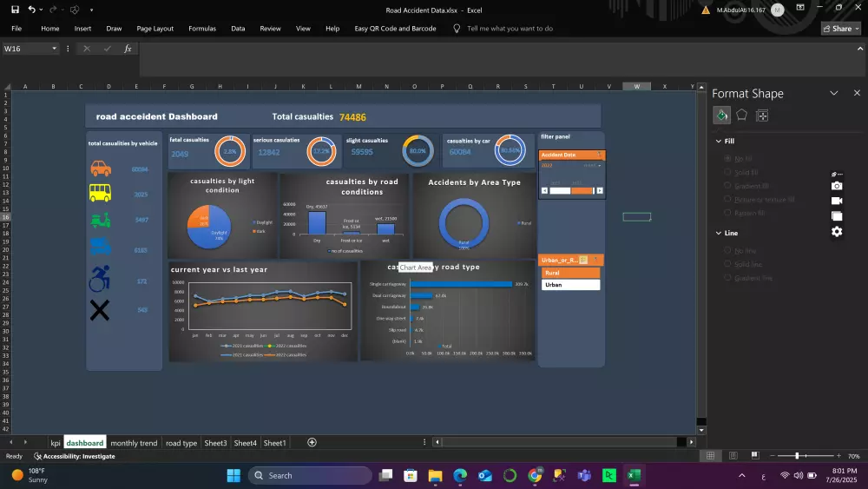The image size is (868, 489).
Task: Switch to Page Break Preview in status bar
Action: pos(755,455)
